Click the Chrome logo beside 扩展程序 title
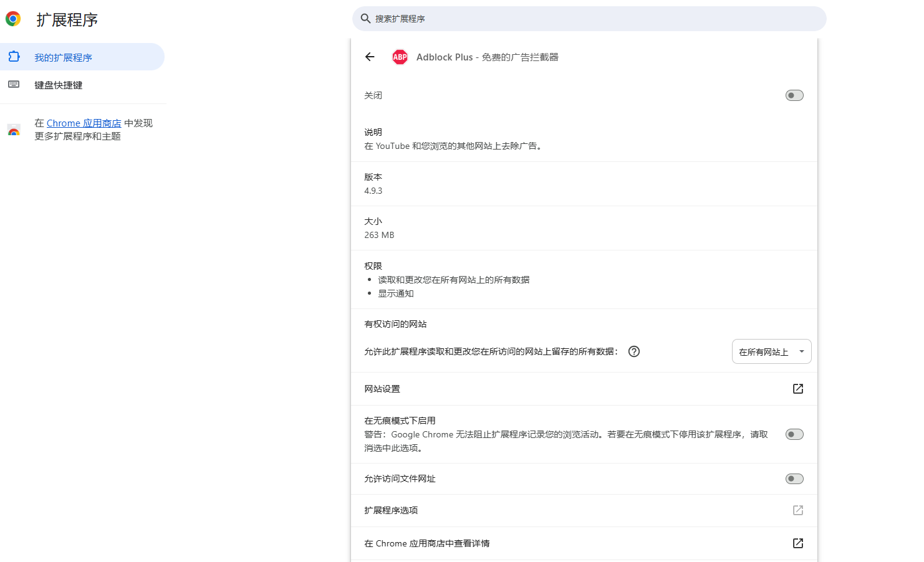Image resolution: width=924 pixels, height=562 pixels. coord(13,19)
